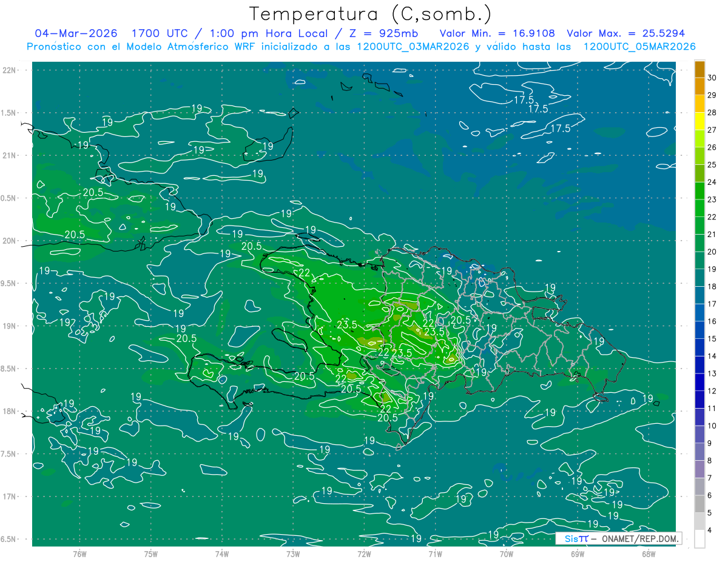This screenshot has width=728, height=562.
Task: Click the 'Valor Max. = 25.5294' readout
Action: point(626,33)
